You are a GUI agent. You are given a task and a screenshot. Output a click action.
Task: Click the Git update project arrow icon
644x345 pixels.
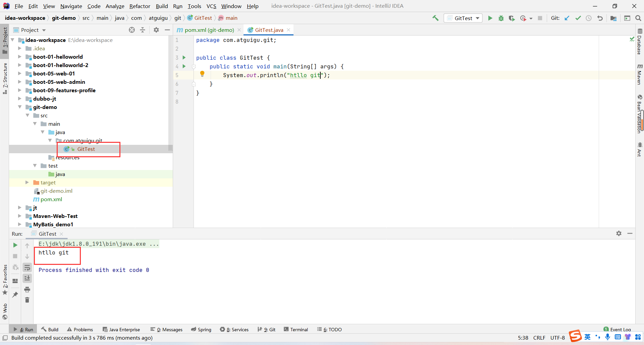[x=567, y=18]
